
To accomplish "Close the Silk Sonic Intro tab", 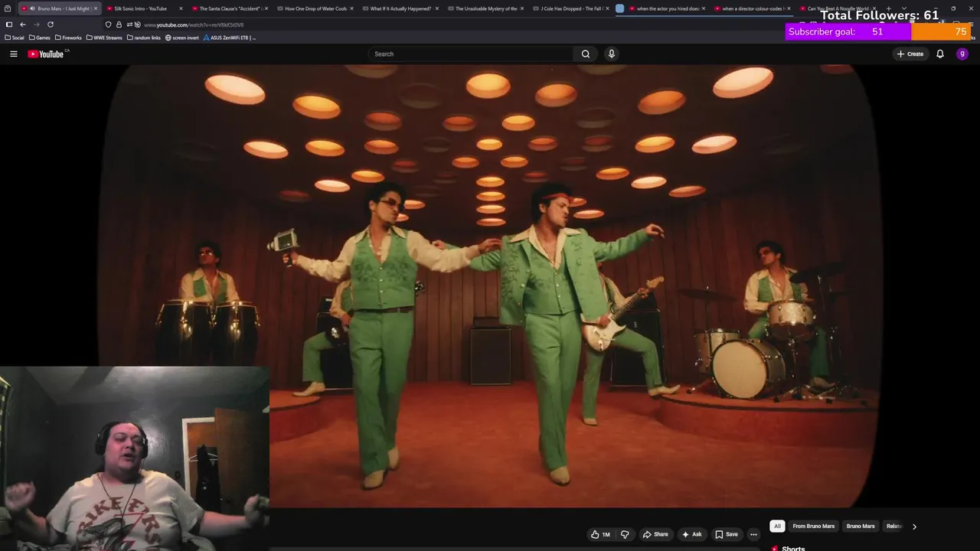I will pos(181,8).
